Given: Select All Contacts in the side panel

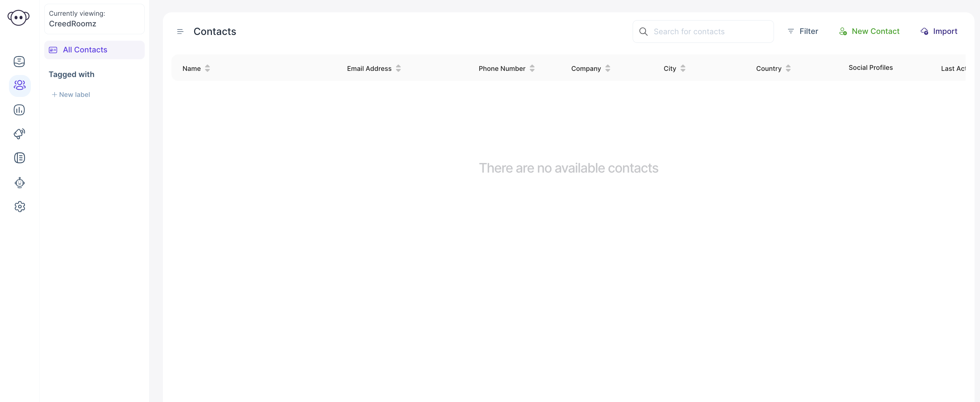Looking at the screenshot, I should 85,50.
